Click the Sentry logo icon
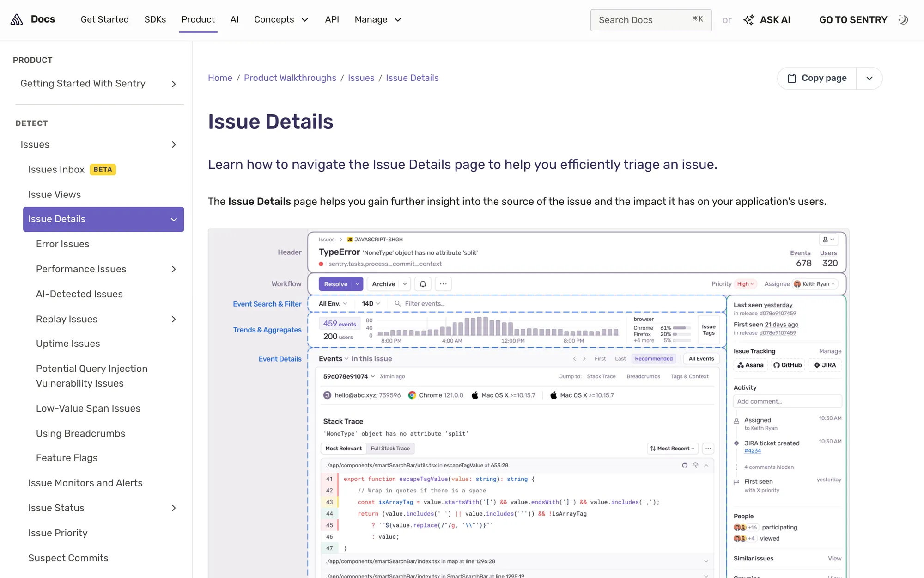This screenshot has width=924, height=578. click(17, 19)
